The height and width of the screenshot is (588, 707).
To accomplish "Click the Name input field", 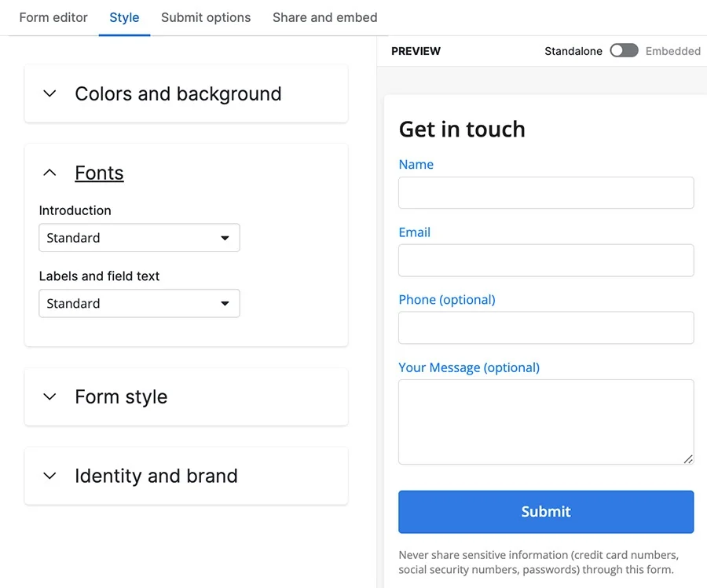I will point(546,193).
